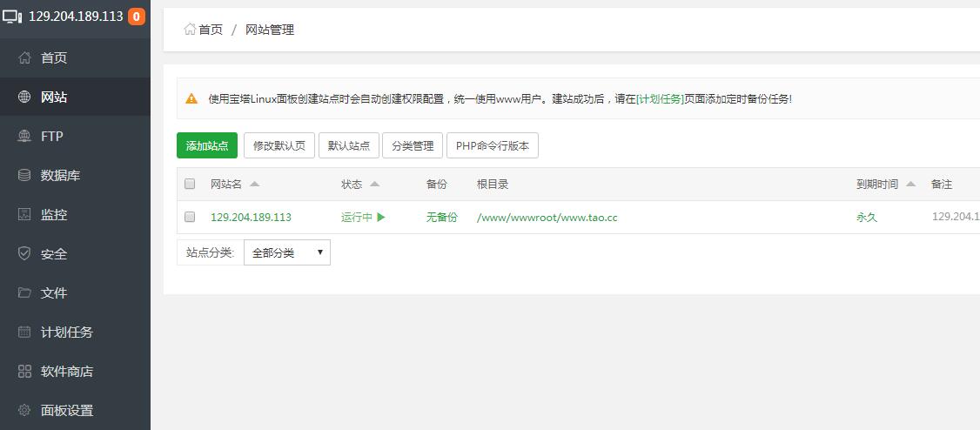Toggle the select-all checkbox in table header

point(190,184)
